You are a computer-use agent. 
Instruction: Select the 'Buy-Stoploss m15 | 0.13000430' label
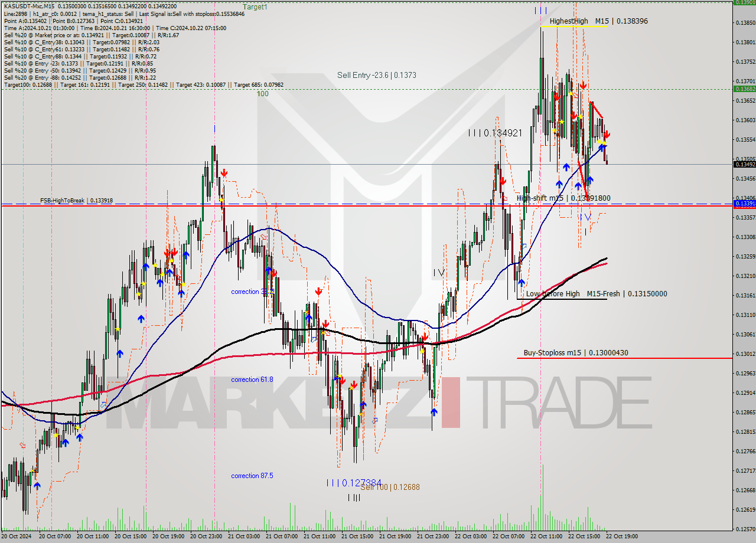pos(576,353)
